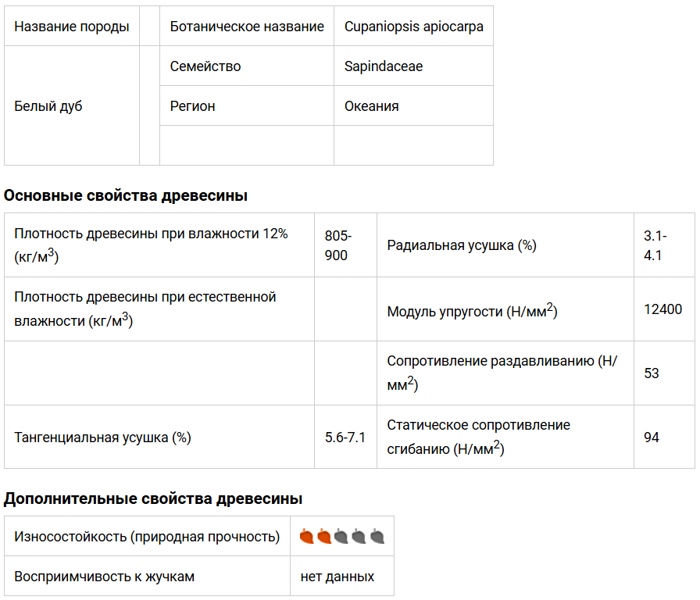700x600 pixels.
Task: Click the static bending resistance value '94'
Action: coord(652,437)
